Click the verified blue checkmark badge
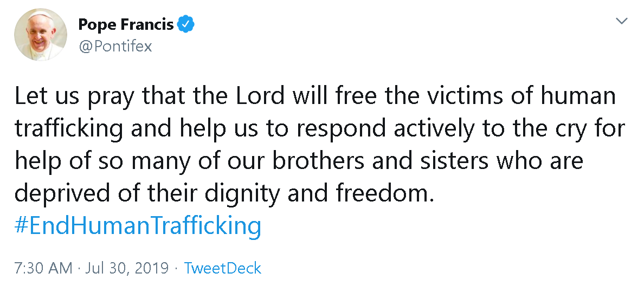The height and width of the screenshot is (286, 644). click(x=187, y=24)
